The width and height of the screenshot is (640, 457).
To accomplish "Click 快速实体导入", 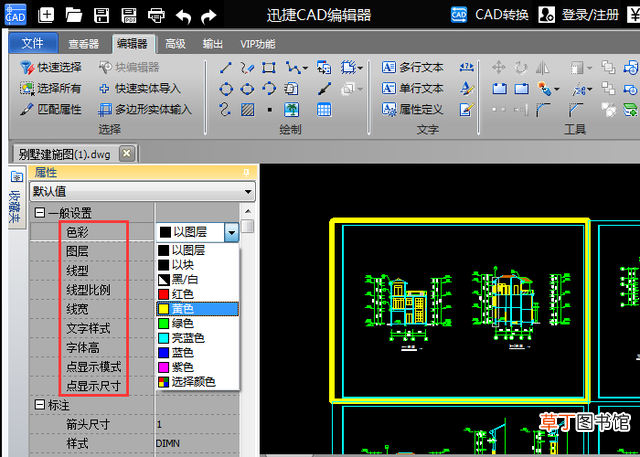I will point(140,88).
